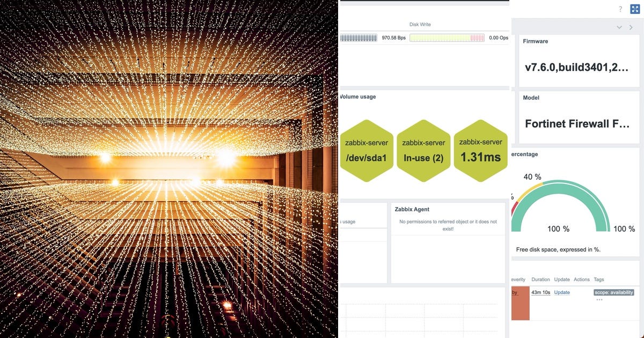The height and width of the screenshot is (338, 644).
Task: Open the Firmware value v7.6.0,build3401
Action: point(578,68)
